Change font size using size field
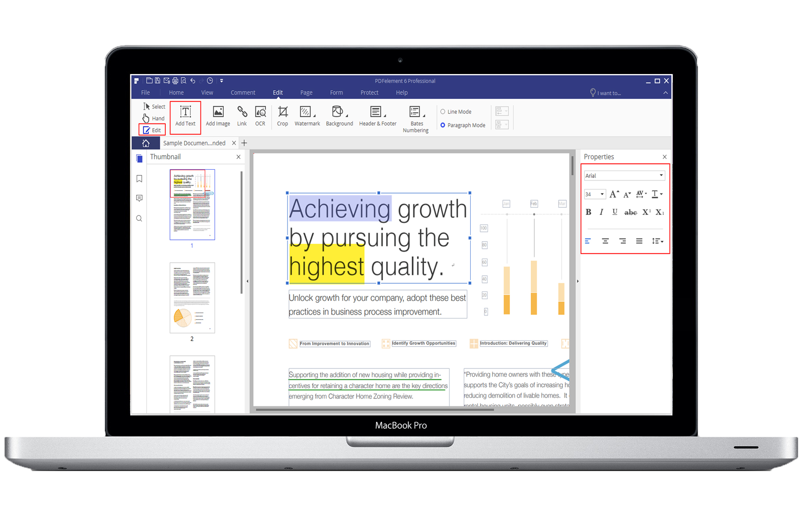 pos(592,194)
